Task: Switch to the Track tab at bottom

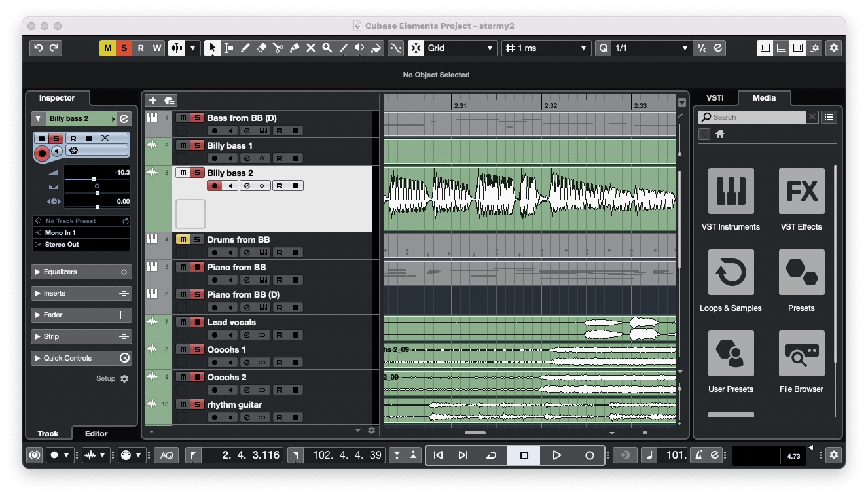Action: [x=48, y=433]
